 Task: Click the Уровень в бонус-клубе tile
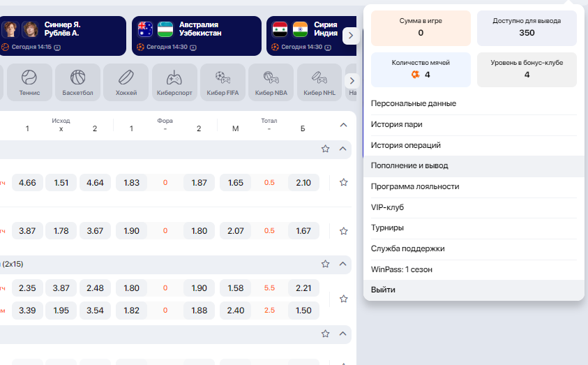click(527, 70)
